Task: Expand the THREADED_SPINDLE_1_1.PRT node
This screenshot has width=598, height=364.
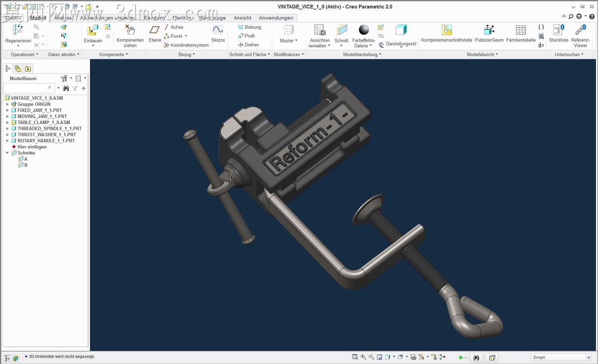Action: click(x=7, y=128)
